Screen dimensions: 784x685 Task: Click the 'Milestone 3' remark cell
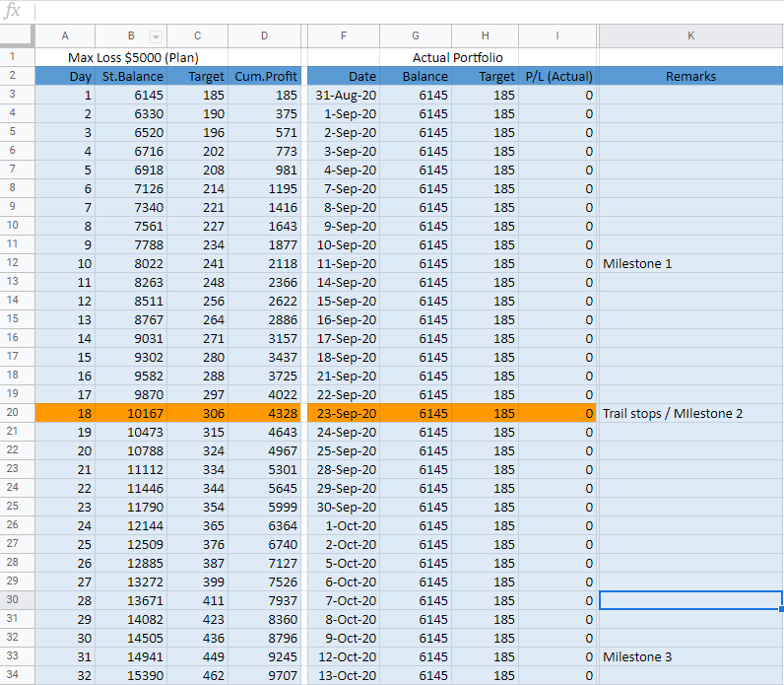click(691, 656)
